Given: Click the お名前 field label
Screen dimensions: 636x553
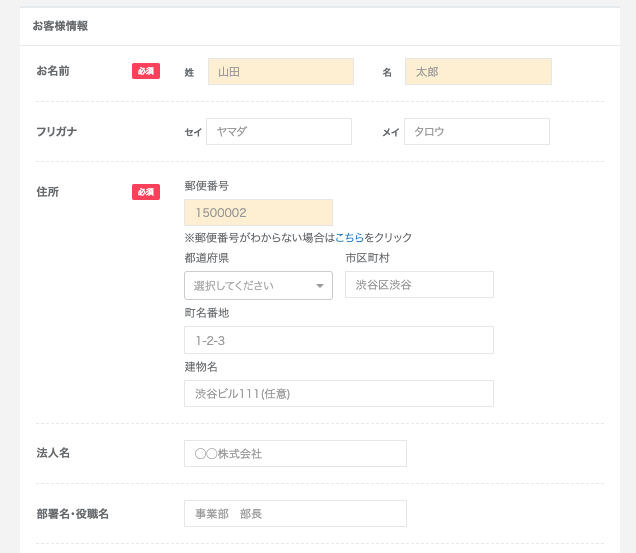Looking at the screenshot, I should (53, 71).
